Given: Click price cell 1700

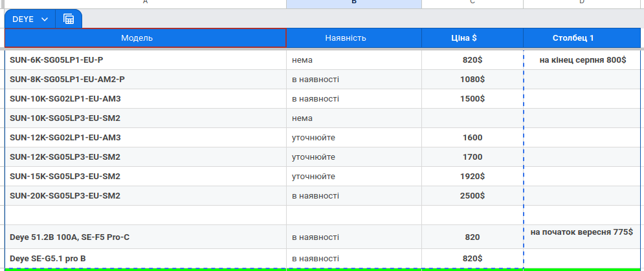Looking at the screenshot, I should (x=472, y=157).
